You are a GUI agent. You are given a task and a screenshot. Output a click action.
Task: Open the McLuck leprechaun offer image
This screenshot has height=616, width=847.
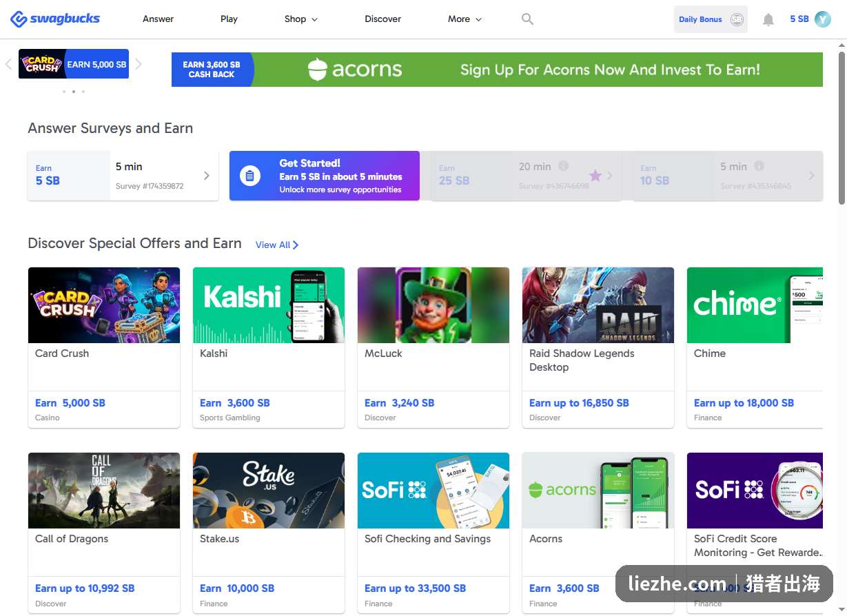pos(433,305)
